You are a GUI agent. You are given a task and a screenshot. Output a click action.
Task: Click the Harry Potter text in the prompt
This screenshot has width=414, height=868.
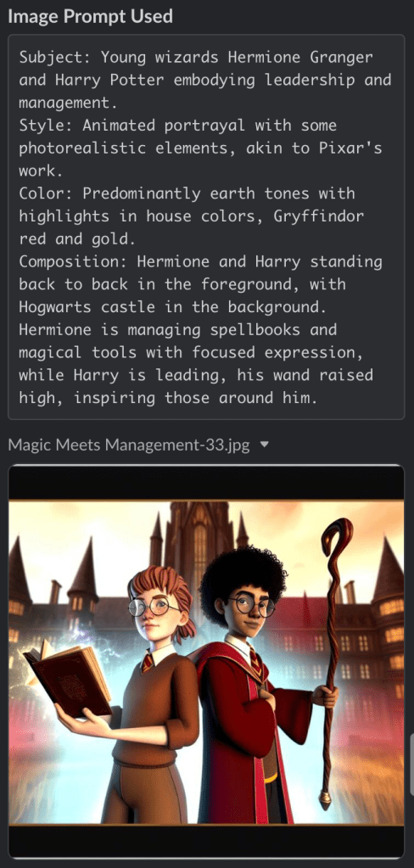point(109,80)
